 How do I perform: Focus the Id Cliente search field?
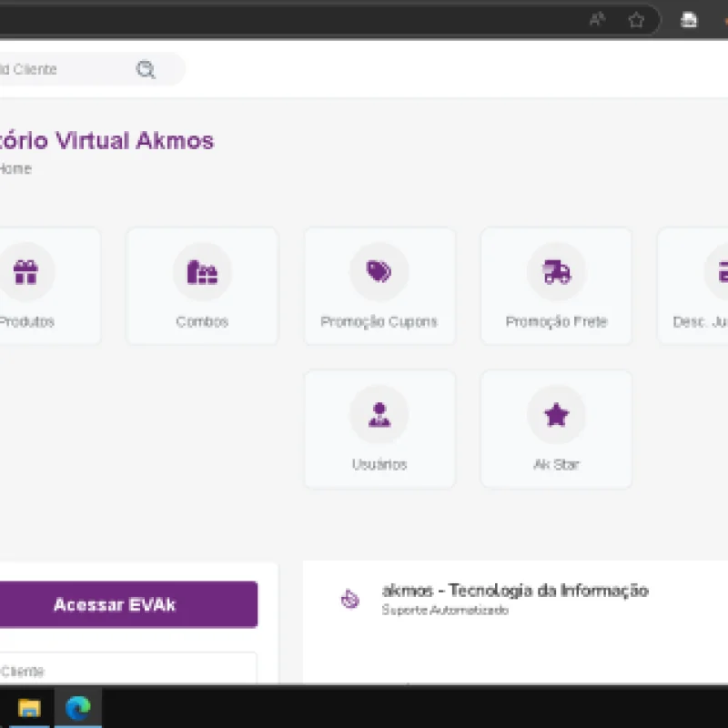click(64, 70)
